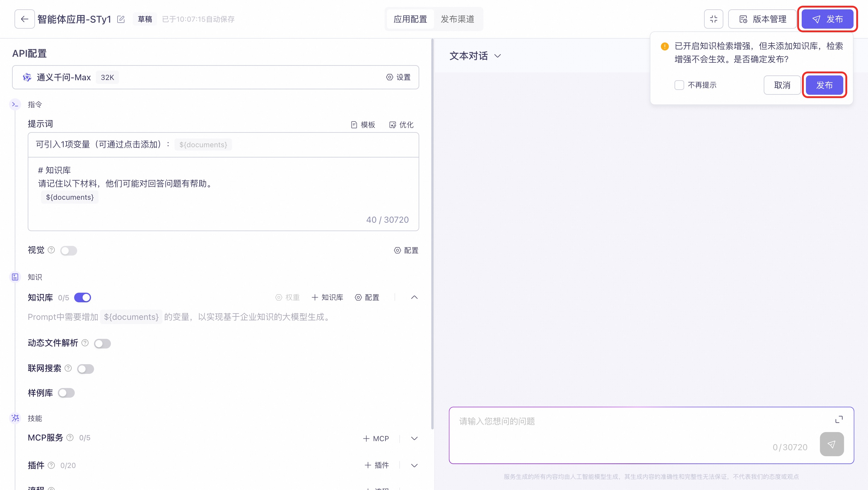Viewport: 868px width, 490px height.
Task: Turn off the 知识库 toggle
Action: (83, 297)
